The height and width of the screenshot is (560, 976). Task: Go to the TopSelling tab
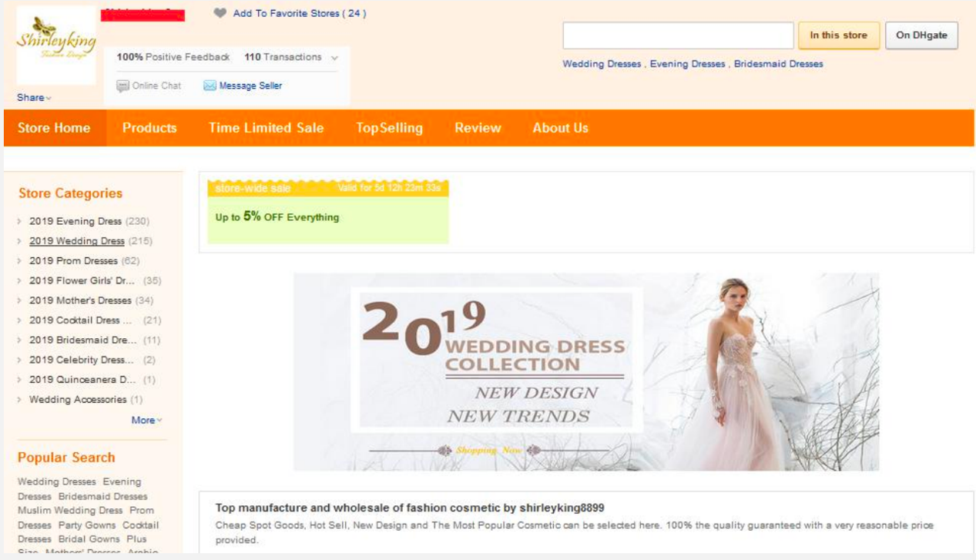point(389,128)
